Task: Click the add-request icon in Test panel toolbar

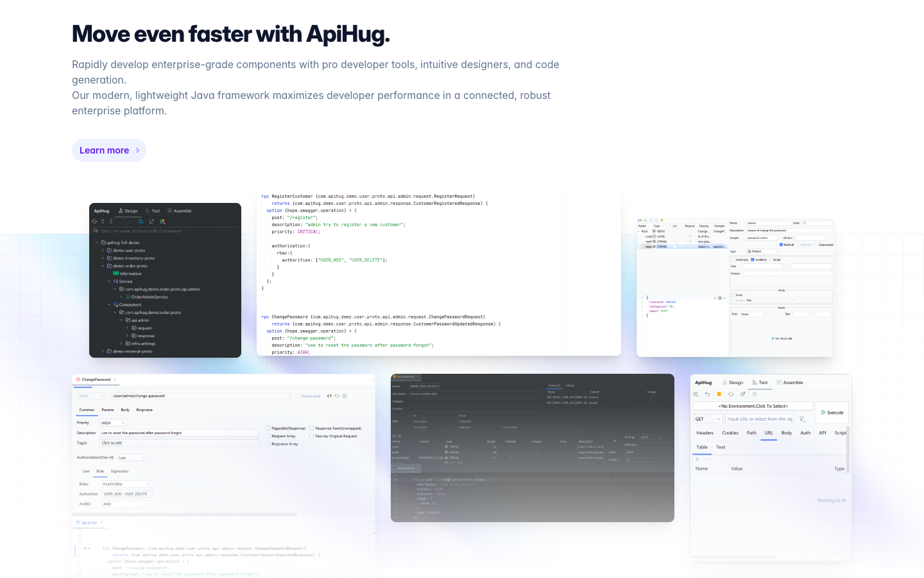Action: [x=696, y=394]
